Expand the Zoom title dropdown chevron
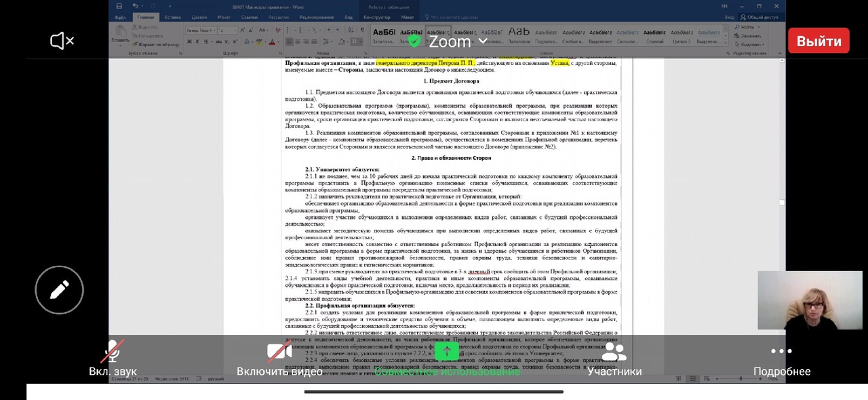This screenshot has width=868, height=400. 483,41
